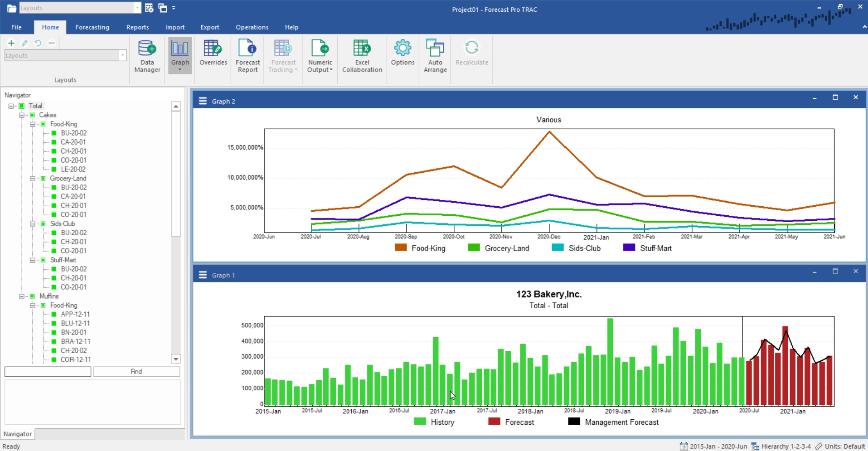The height and width of the screenshot is (451, 868).
Task: Switch to the Export tab
Action: pyautogui.click(x=210, y=27)
